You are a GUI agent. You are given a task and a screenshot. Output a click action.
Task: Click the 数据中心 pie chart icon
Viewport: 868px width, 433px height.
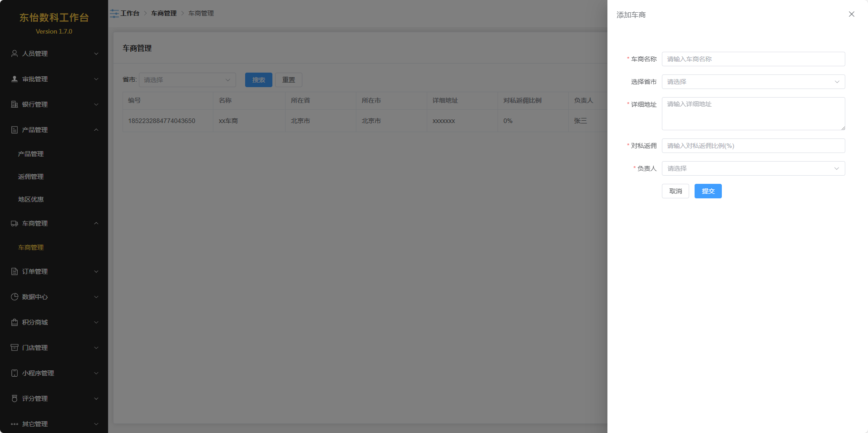[x=15, y=297]
